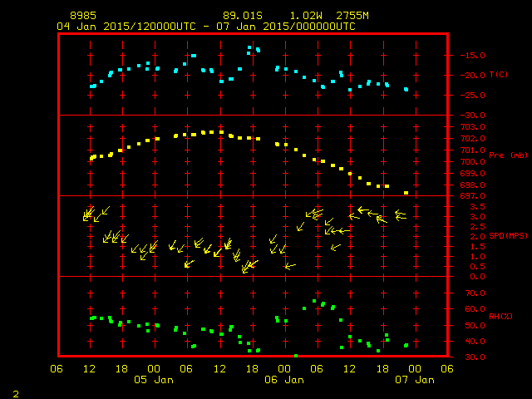Select the longitude value 1.02W
532x399 pixels.
[x=306, y=16]
